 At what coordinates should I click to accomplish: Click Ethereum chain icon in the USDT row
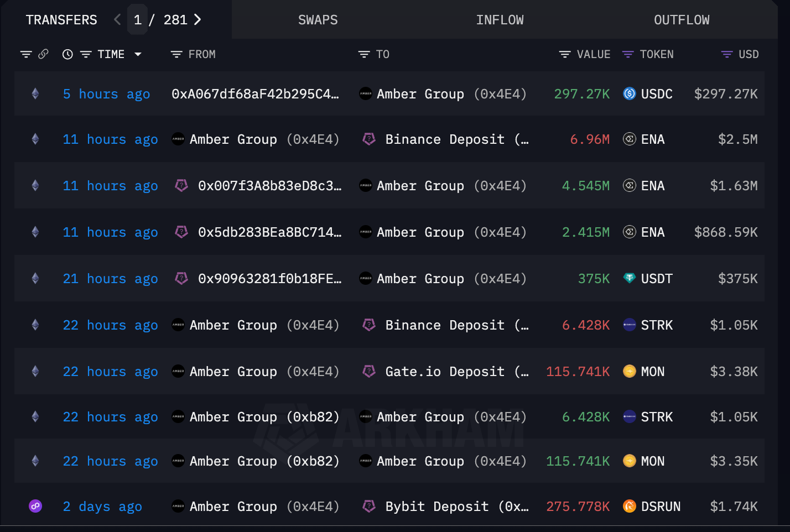click(x=35, y=279)
